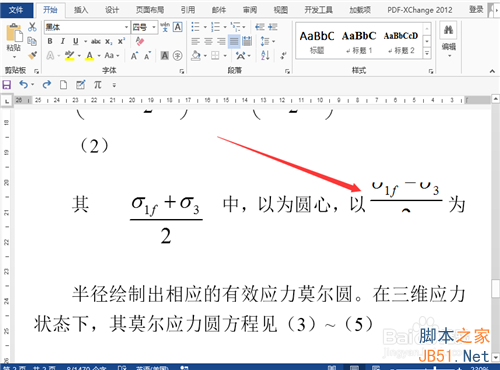Toggle Strikethrough (abc) formatting
The width and height of the screenshot is (500, 370).
[96, 41]
